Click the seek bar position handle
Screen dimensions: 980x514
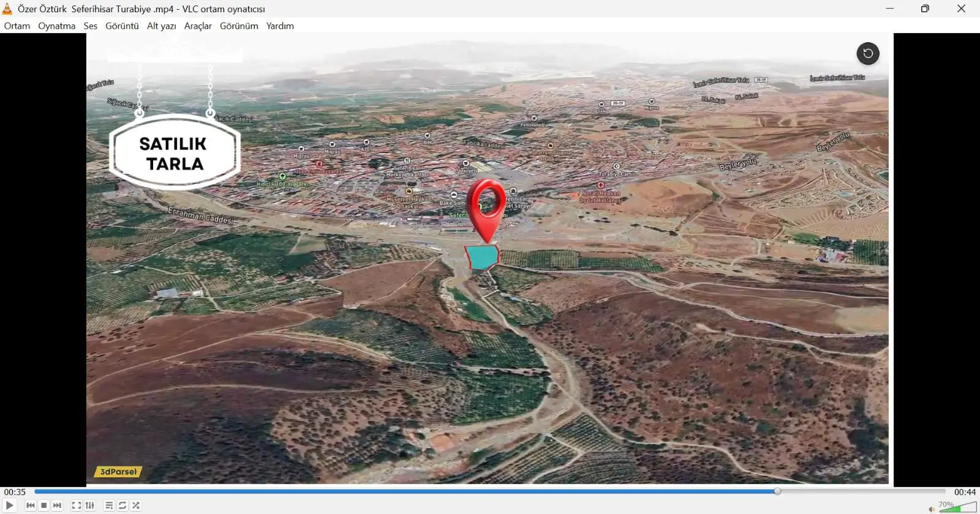click(777, 491)
